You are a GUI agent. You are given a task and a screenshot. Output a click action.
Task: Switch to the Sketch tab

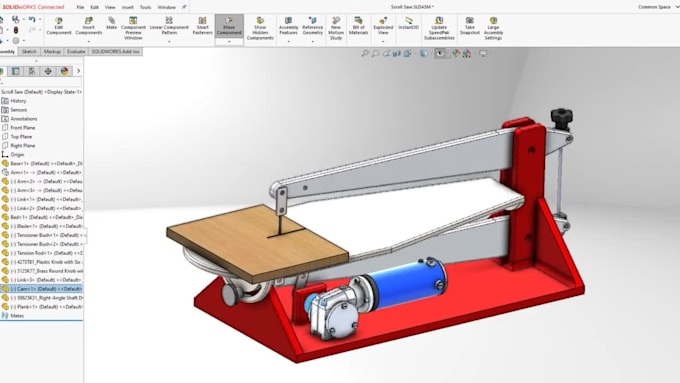(29, 52)
